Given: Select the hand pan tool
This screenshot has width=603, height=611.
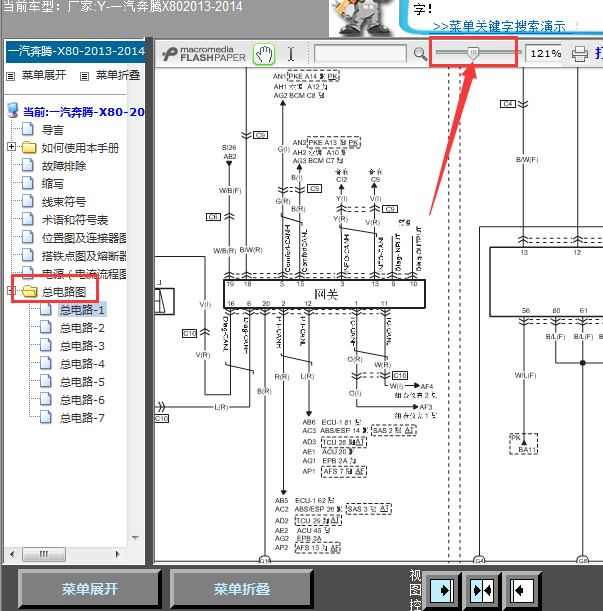Looking at the screenshot, I should [x=264, y=54].
